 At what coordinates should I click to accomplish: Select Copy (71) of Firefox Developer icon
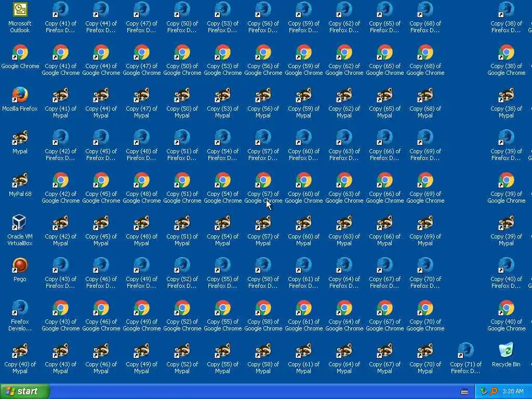465,351
